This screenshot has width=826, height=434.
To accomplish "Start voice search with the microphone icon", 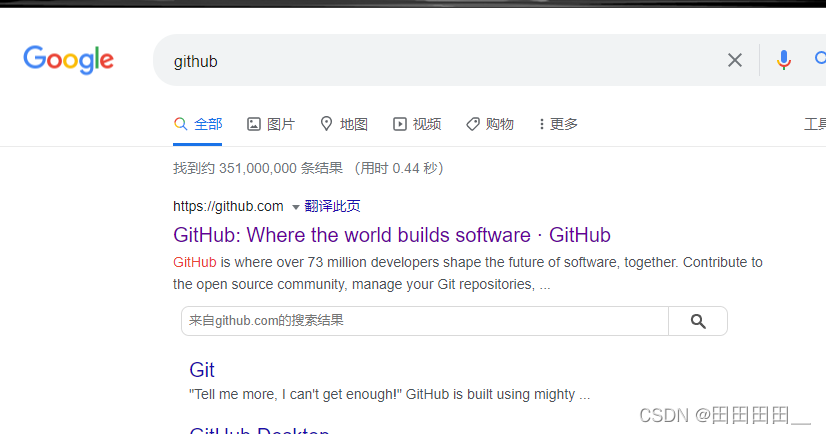I will pos(784,60).
